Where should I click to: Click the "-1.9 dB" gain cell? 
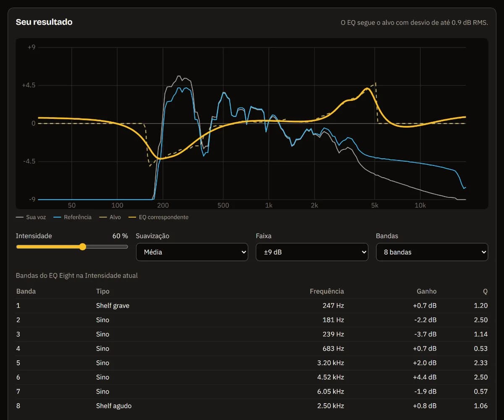(425, 391)
